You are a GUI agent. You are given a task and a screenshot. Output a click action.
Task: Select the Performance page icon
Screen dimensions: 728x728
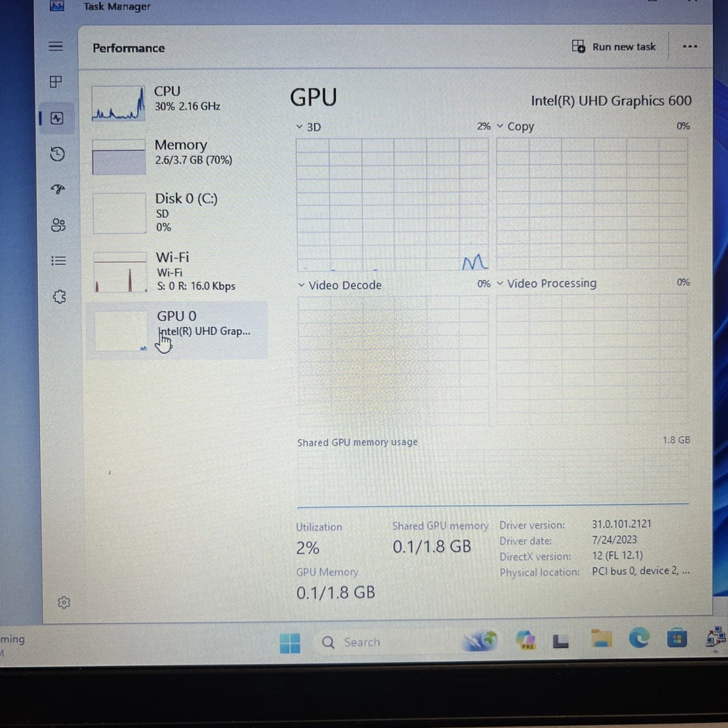[x=57, y=118]
